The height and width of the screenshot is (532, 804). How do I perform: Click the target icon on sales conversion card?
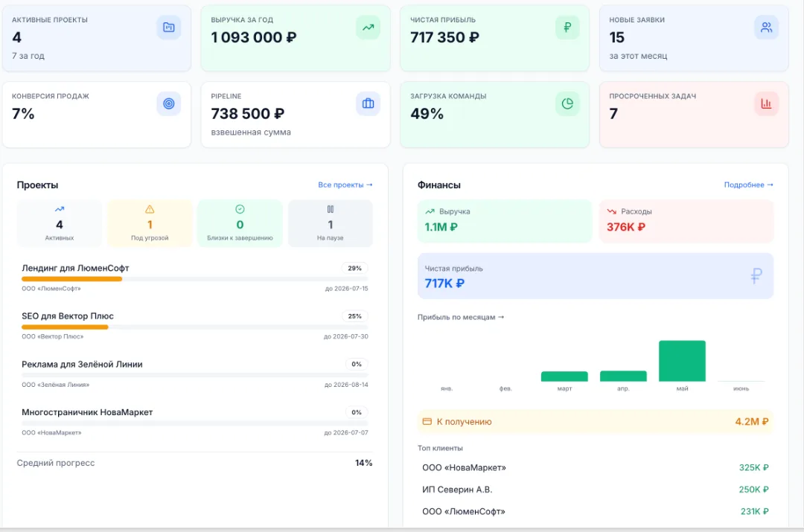[169, 103]
